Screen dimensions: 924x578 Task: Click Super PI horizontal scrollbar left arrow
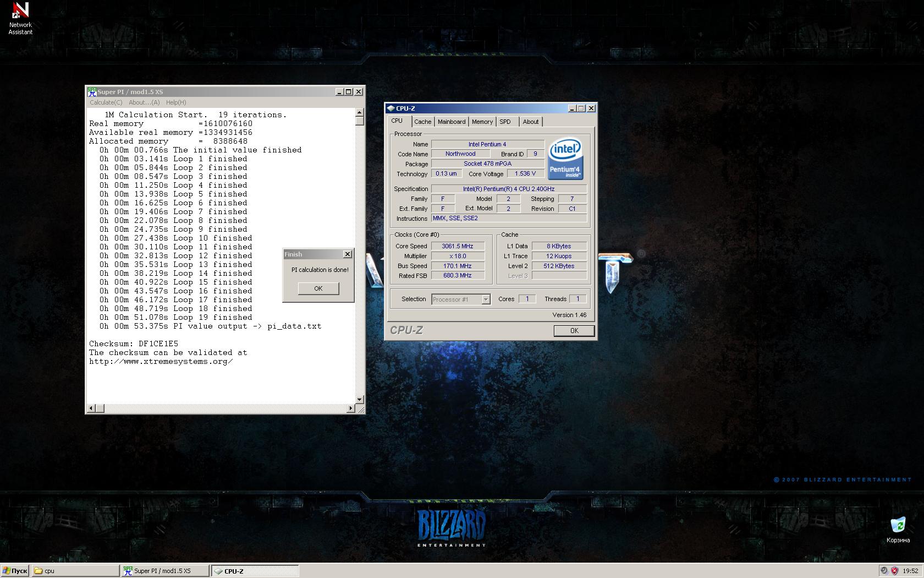pos(92,408)
